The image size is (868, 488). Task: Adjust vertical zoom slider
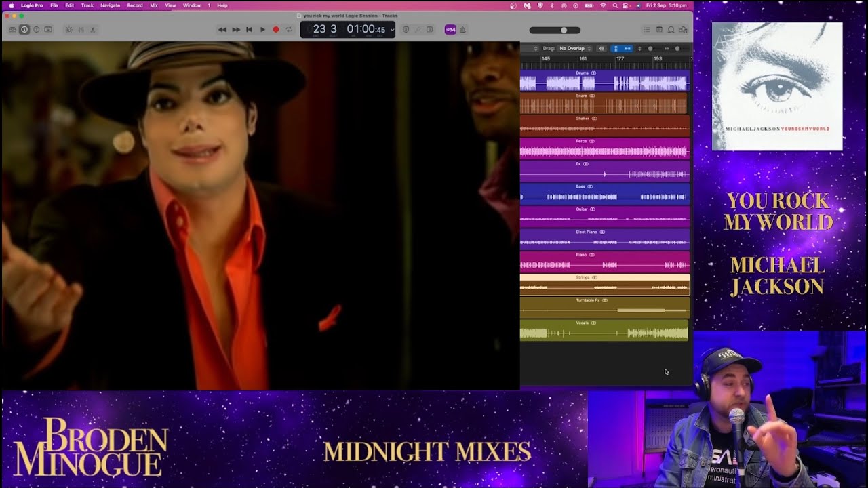650,49
